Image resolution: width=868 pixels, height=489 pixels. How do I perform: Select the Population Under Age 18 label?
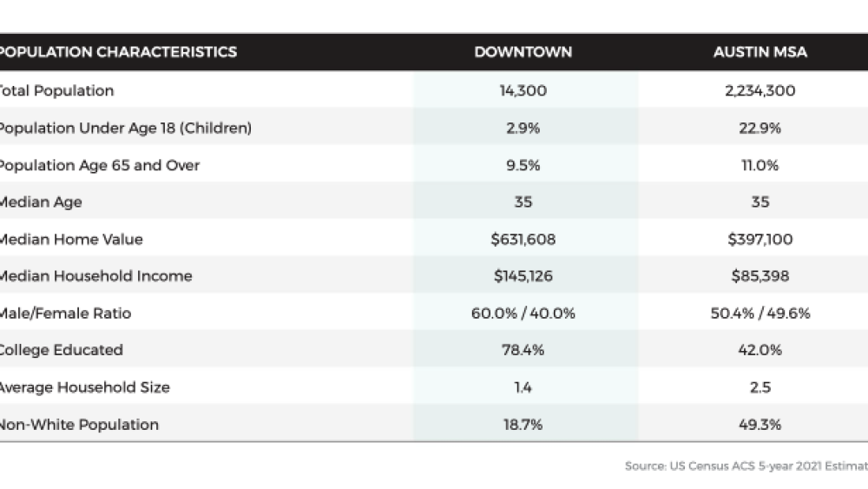(124, 128)
